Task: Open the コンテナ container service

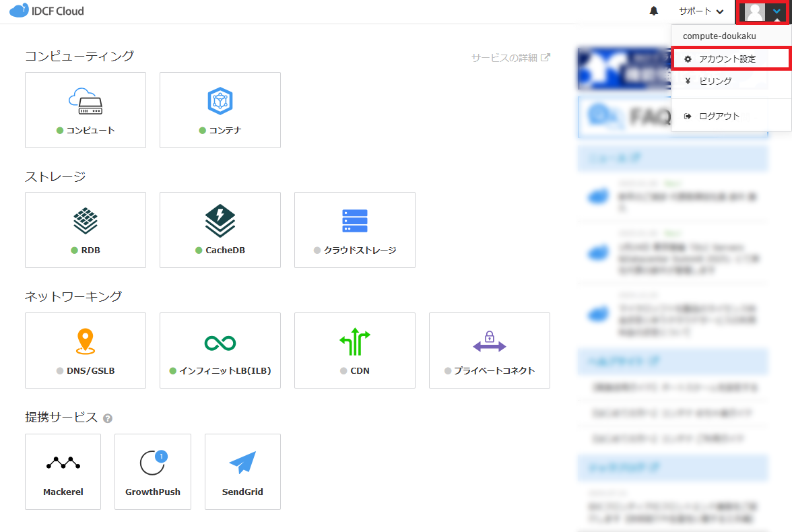Action: click(x=220, y=110)
